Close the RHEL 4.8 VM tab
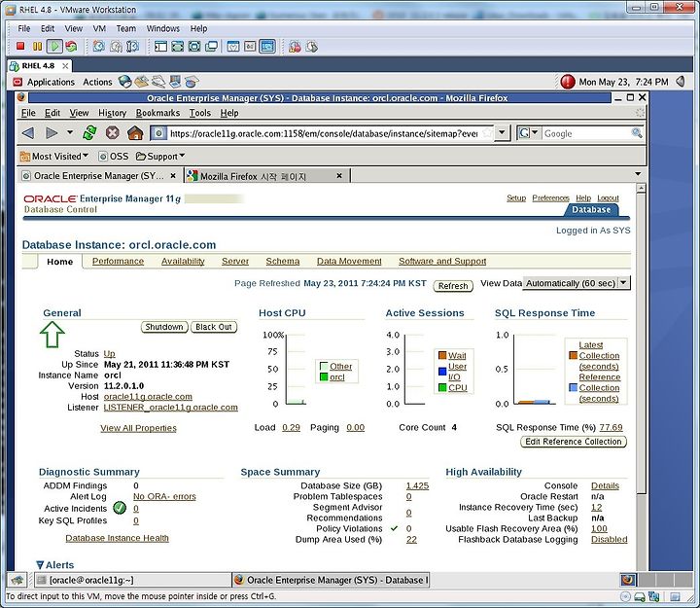The image size is (700, 608). pyautogui.click(x=66, y=66)
